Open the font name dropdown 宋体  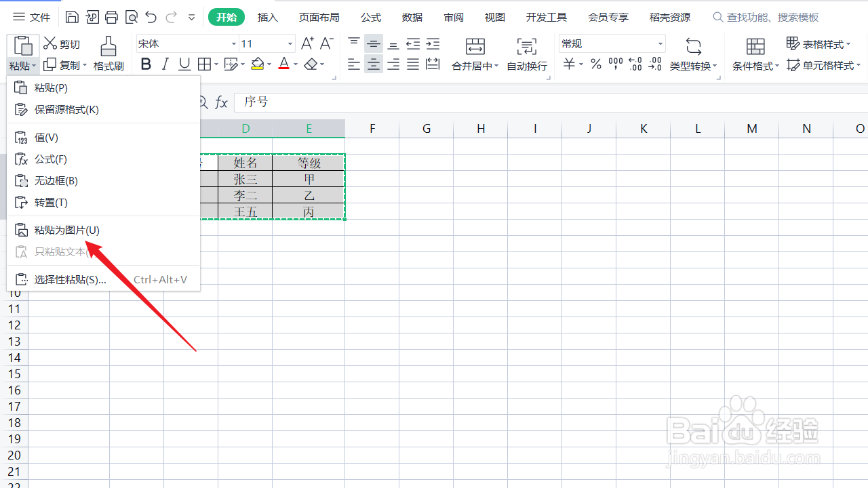pyautogui.click(x=234, y=44)
